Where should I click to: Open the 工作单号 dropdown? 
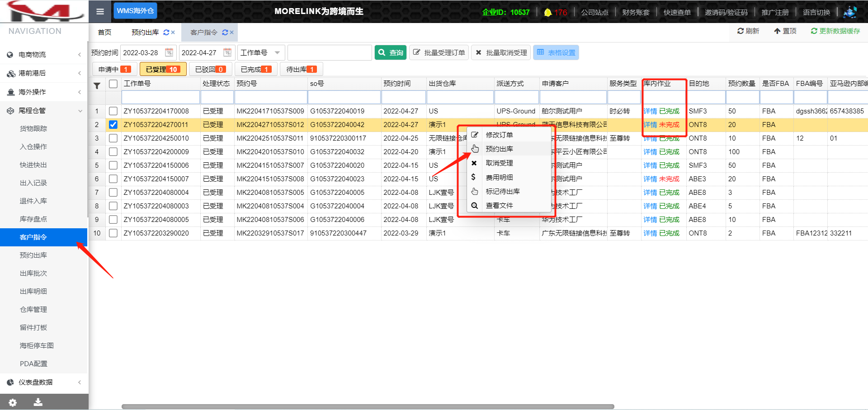261,53
